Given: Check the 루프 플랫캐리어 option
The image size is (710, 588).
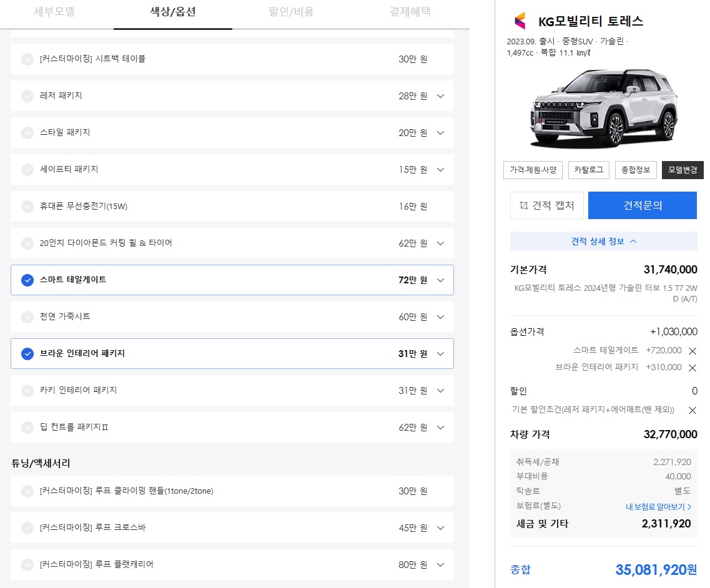Looking at the screenshot, I should tap(27, 564).
